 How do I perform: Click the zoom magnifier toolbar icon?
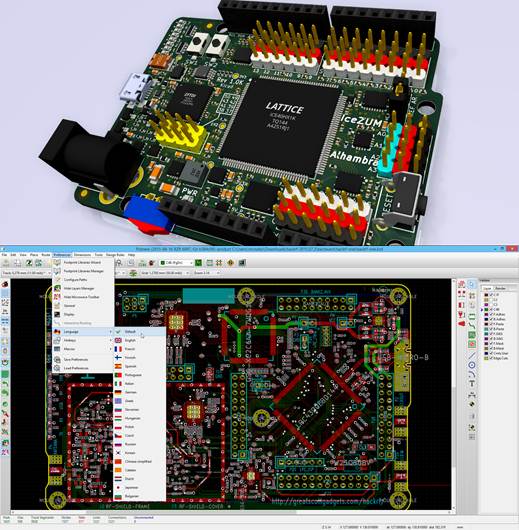coord(119,263)
